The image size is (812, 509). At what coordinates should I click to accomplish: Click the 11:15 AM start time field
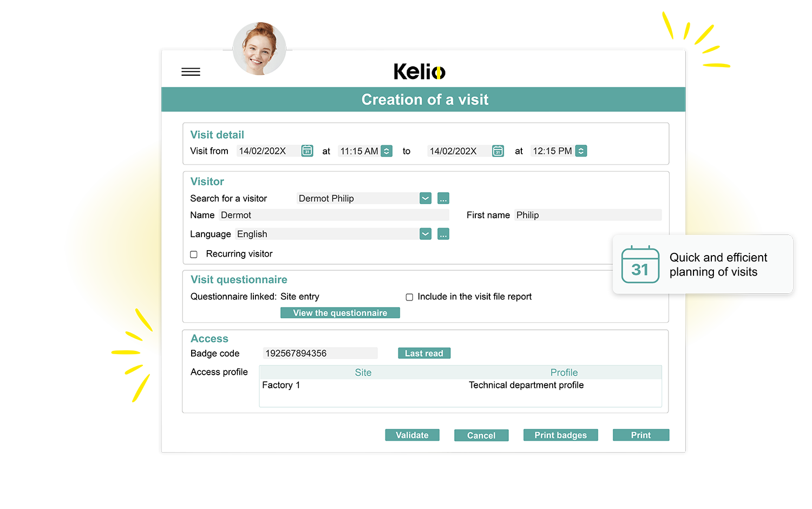pos(359,151)
